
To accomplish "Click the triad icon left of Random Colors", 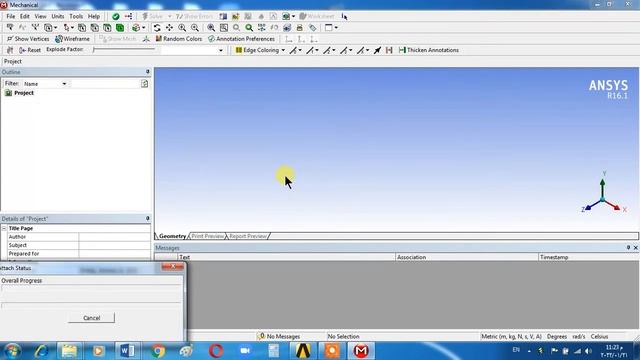I will coord(146,39).
